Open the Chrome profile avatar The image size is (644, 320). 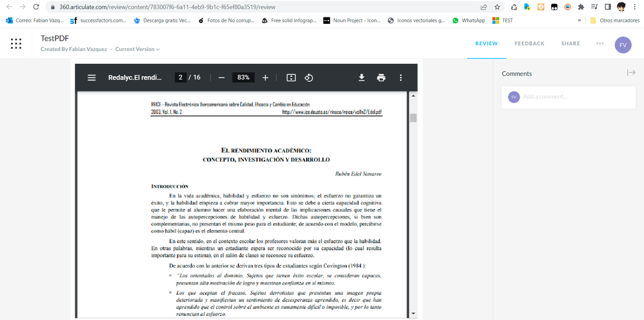click(x=621, y=7)
